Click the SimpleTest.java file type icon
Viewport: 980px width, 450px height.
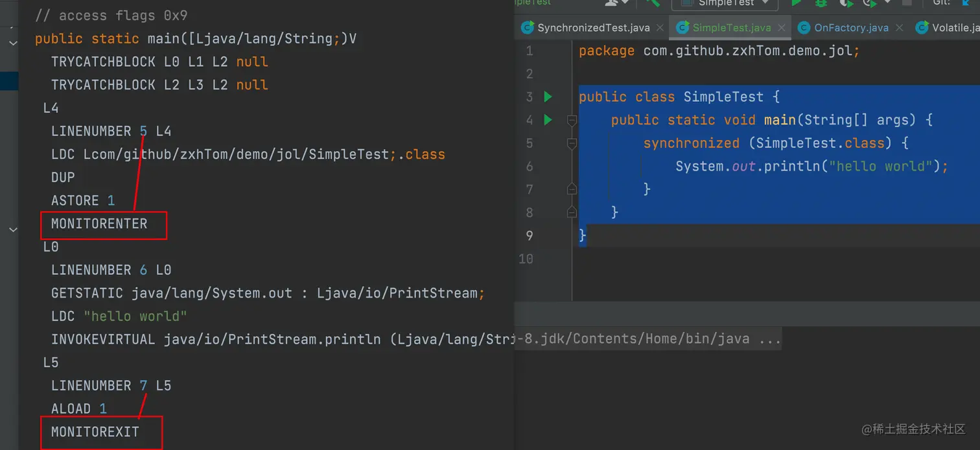(682, 28)
